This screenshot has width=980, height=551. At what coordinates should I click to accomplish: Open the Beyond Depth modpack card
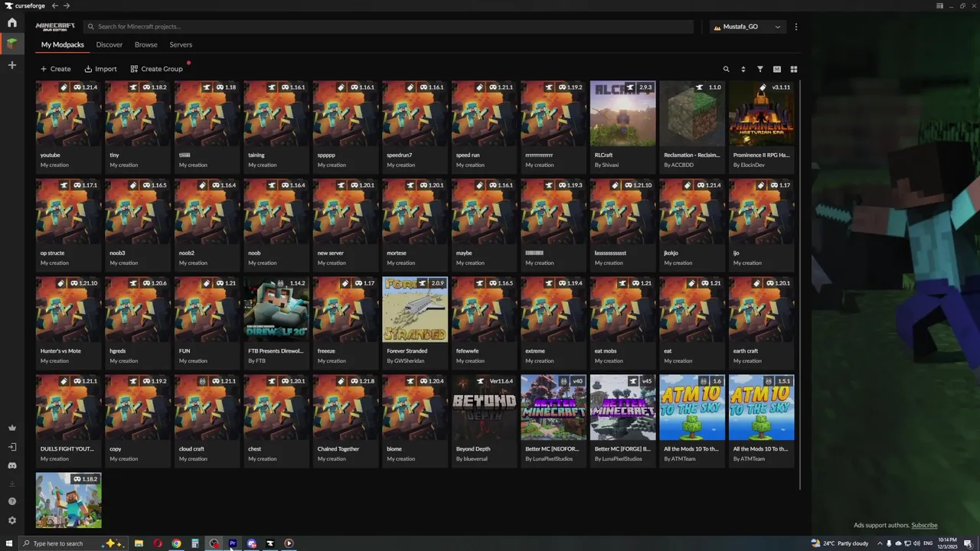click(484, 419)
